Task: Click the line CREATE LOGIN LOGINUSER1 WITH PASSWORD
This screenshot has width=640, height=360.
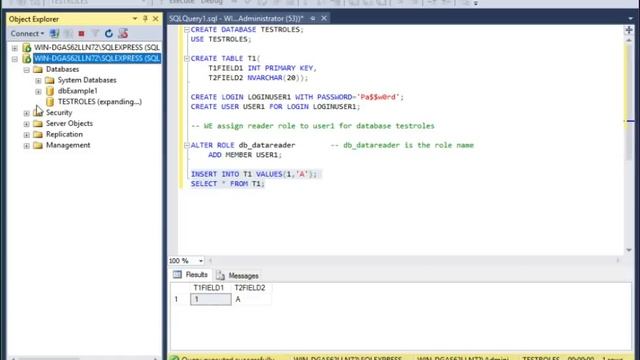Action: coord(297,97)
